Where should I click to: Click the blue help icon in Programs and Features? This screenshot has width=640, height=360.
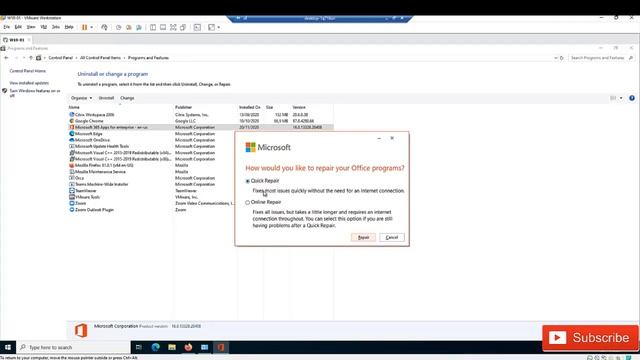[x=632, y=98]
